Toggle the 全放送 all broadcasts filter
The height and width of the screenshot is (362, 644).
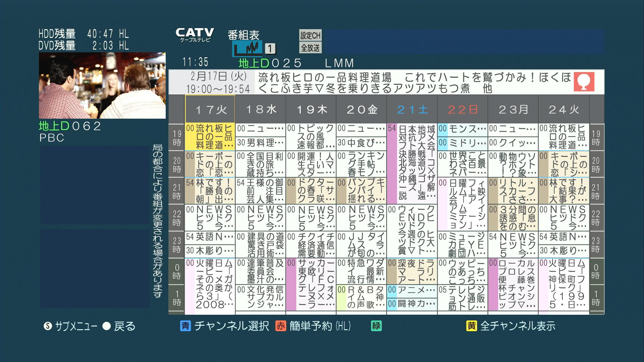(310, 48)
